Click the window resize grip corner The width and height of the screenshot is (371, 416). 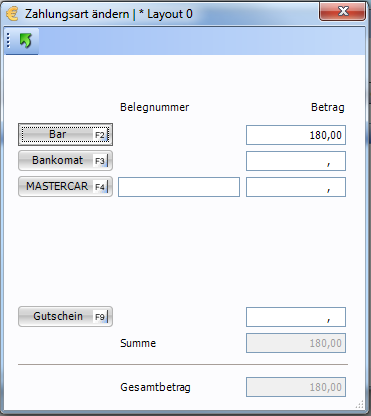[360, 404]
